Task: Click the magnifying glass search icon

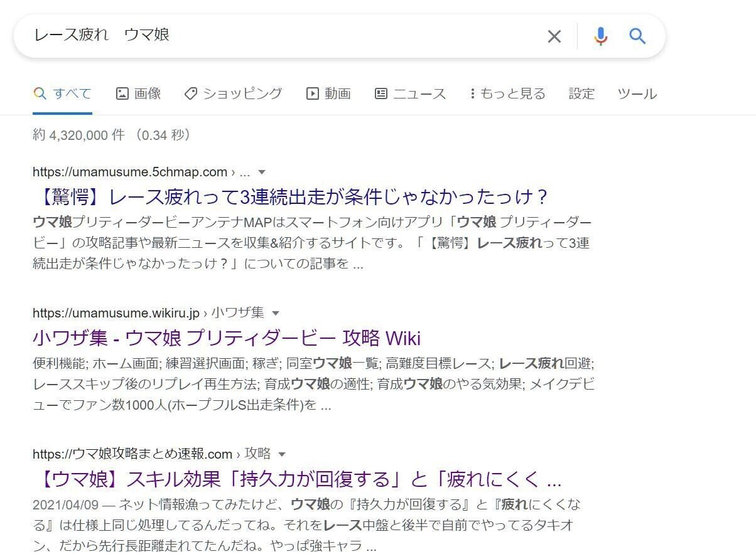Action: pos(638,36)
